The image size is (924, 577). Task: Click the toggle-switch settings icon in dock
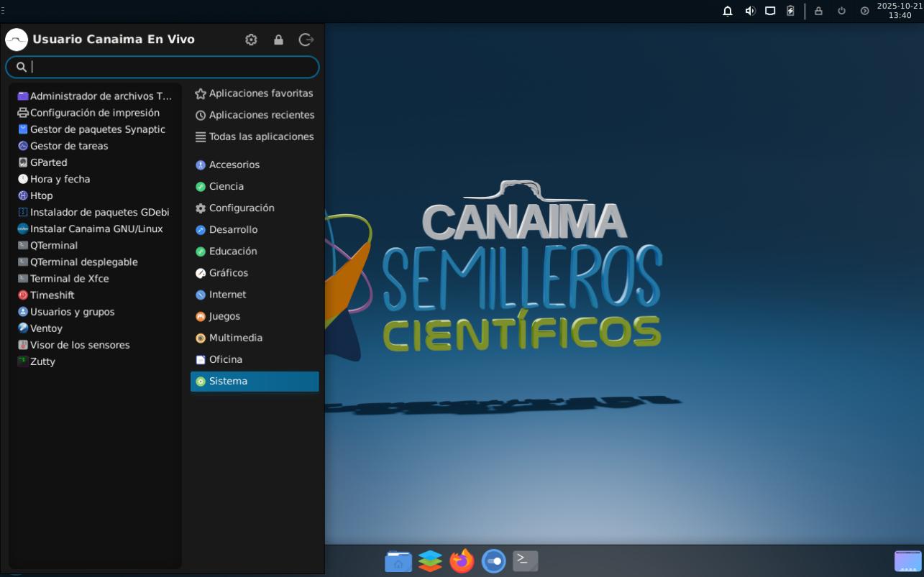[x=493, y=560]
